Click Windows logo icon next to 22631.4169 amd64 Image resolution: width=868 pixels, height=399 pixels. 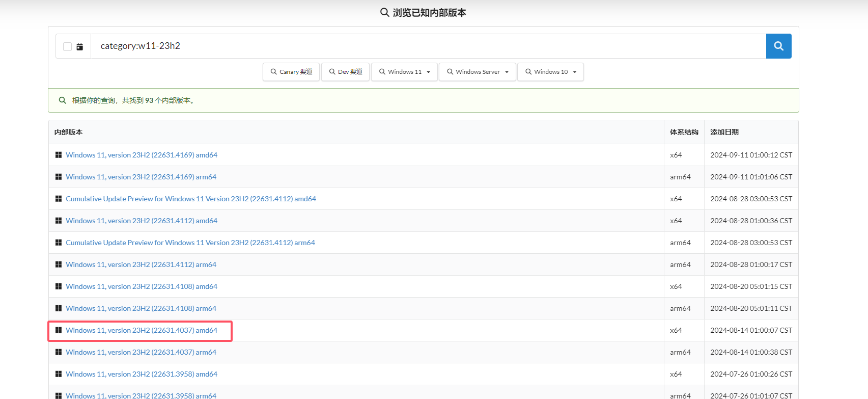pyautogui.click(x=59, y=155)
